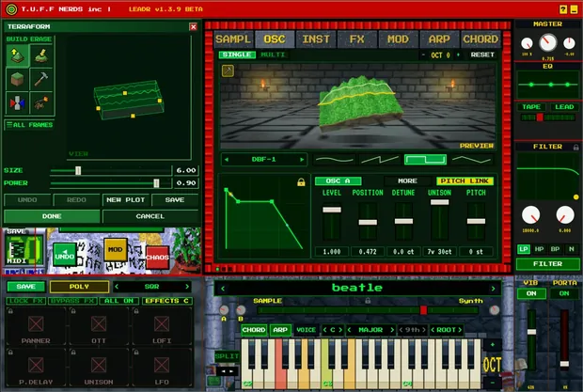Click RESET next to OCT
This screenshot has height=392, width=583.
[x=482, y=55]
